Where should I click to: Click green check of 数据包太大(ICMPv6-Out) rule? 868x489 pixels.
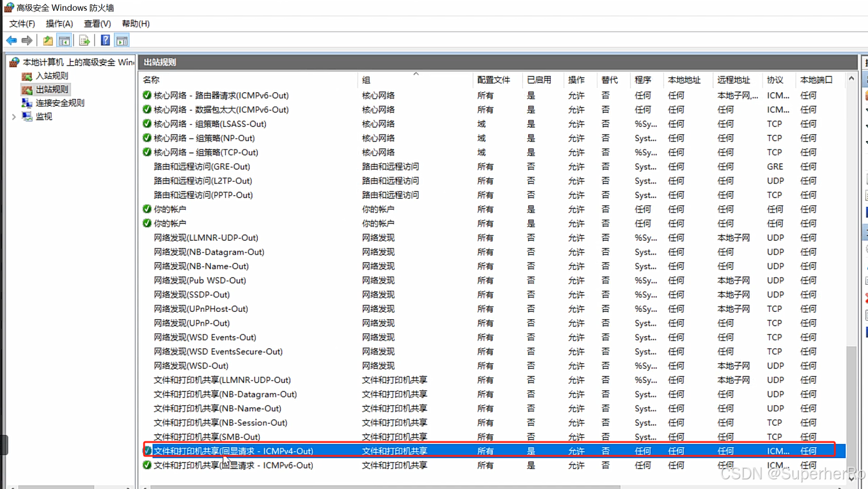146,110
